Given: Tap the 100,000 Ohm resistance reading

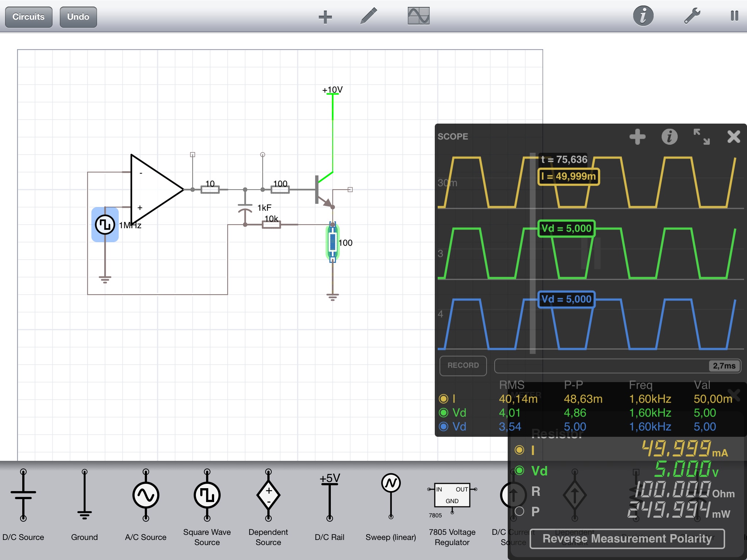Looking at the screenshot, I should click(685, 490).
